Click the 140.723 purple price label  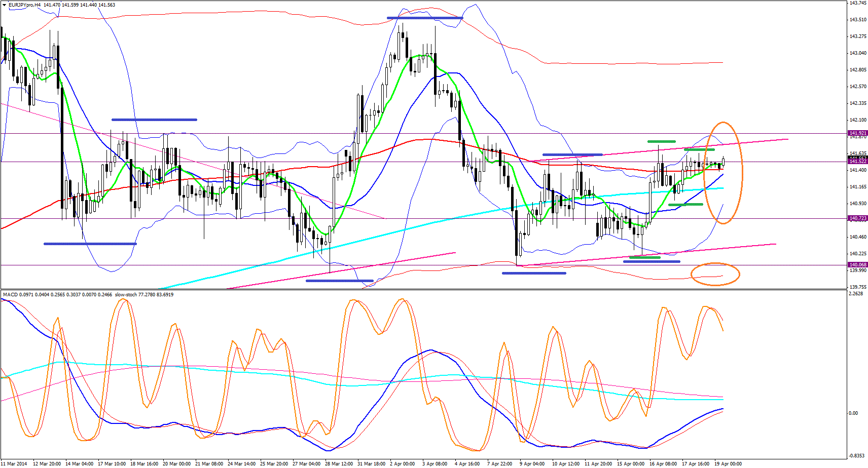pos(858,218)
